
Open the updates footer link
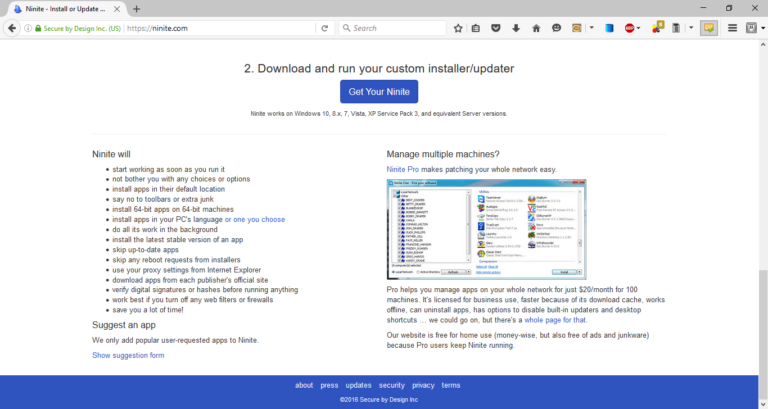coord(359,385)
